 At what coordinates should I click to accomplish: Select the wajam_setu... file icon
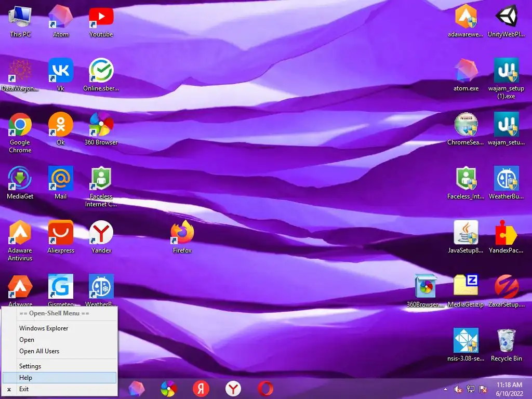(506, 129)
